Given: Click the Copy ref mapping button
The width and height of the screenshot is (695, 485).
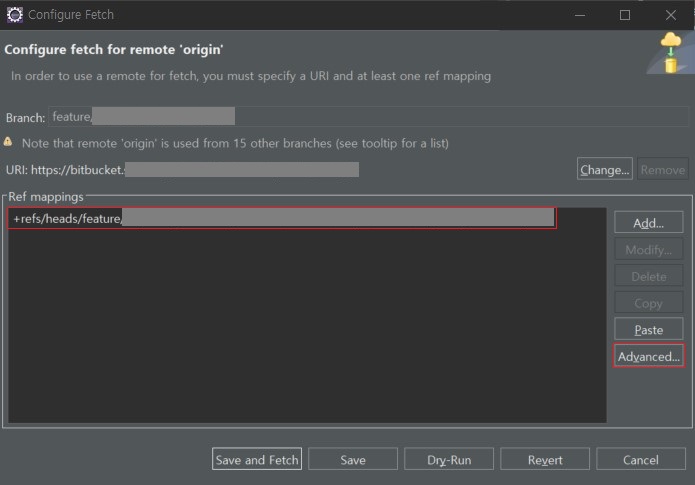Looking at the screenshot, I should pyautogui.click(x=648, y=303).
